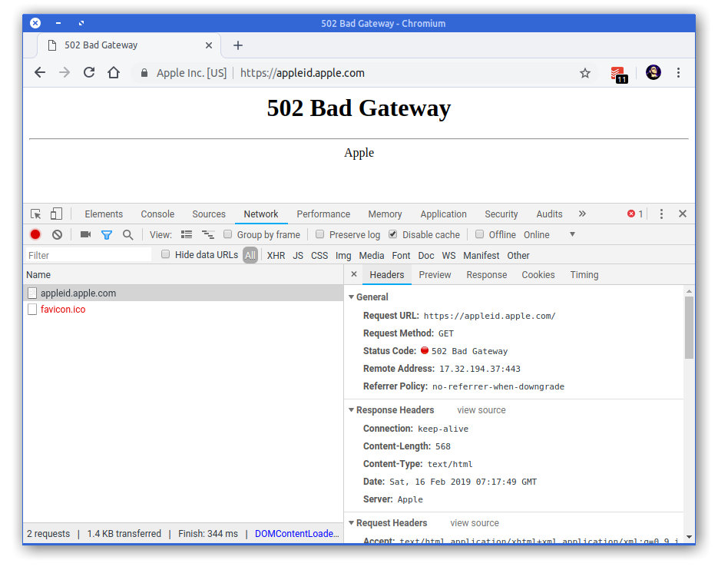Enable the Preserve log checkbox
728x580 pixels.
point(320,234)
